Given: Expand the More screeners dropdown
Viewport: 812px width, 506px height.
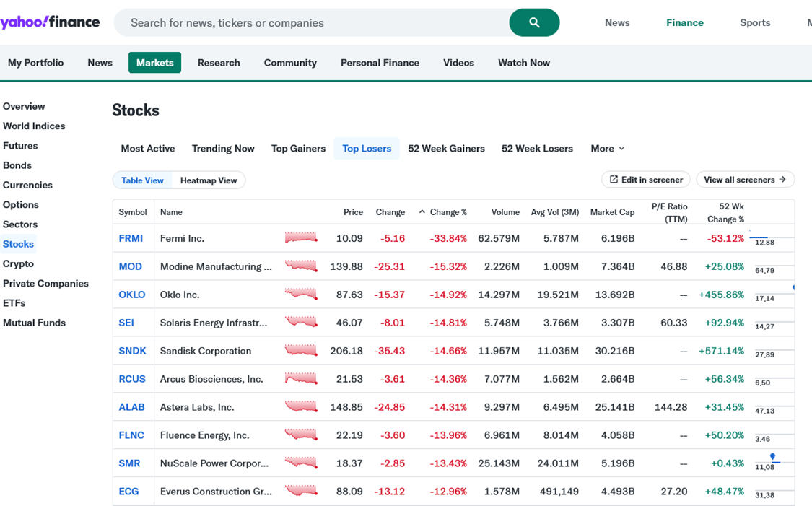Looking at the screenshot, I should [x=607, y=149].
